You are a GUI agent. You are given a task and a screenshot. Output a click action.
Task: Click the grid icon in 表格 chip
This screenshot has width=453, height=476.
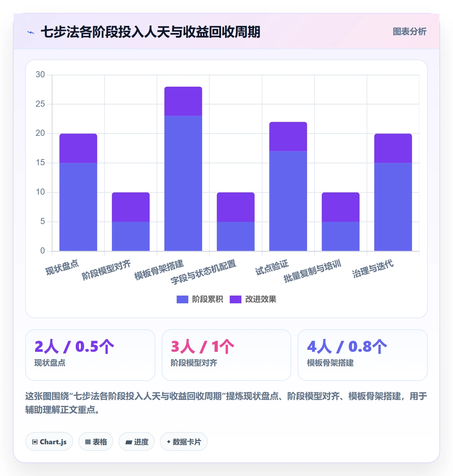coord(88,442)
